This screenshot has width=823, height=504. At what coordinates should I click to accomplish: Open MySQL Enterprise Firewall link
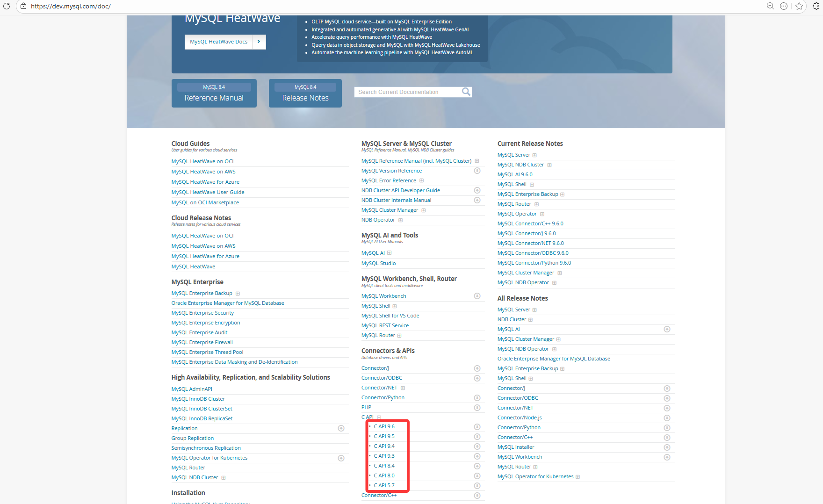(202, 342)
